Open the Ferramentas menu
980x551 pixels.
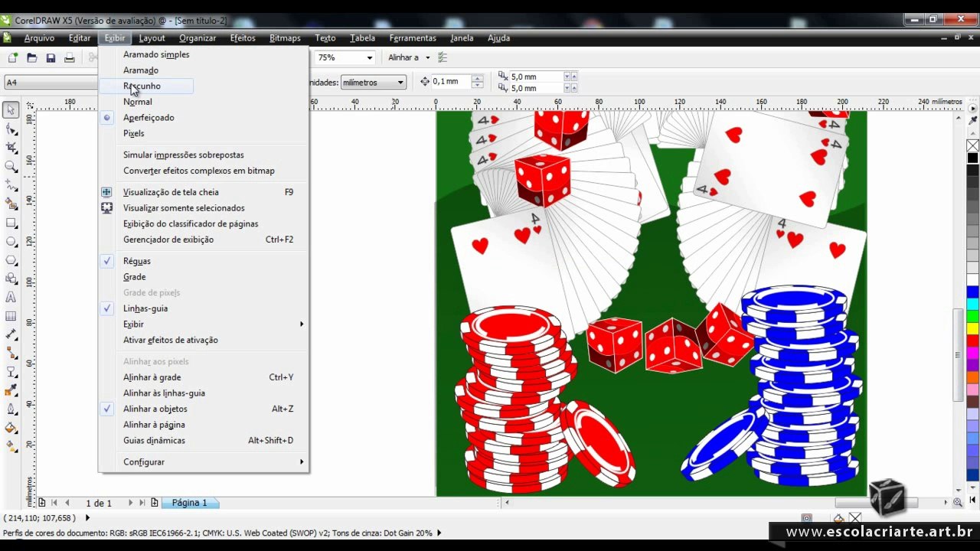(413, 37)
